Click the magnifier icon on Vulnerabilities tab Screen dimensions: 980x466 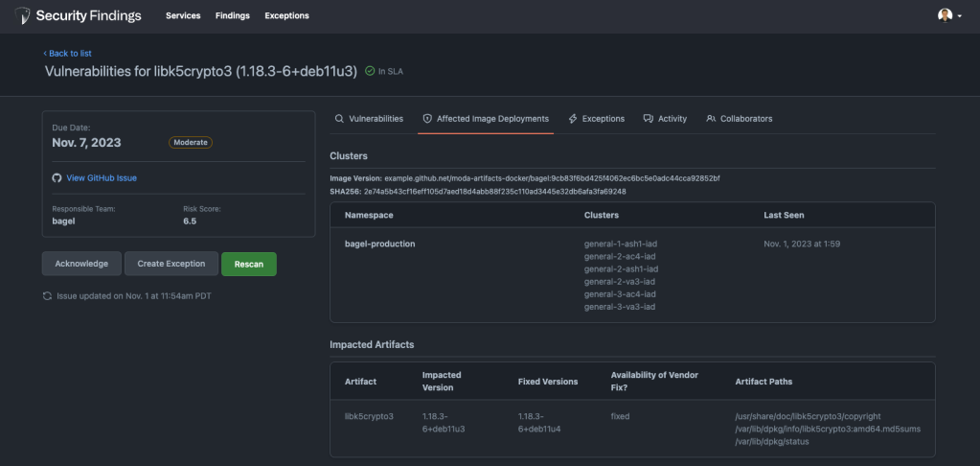(339, 118)
